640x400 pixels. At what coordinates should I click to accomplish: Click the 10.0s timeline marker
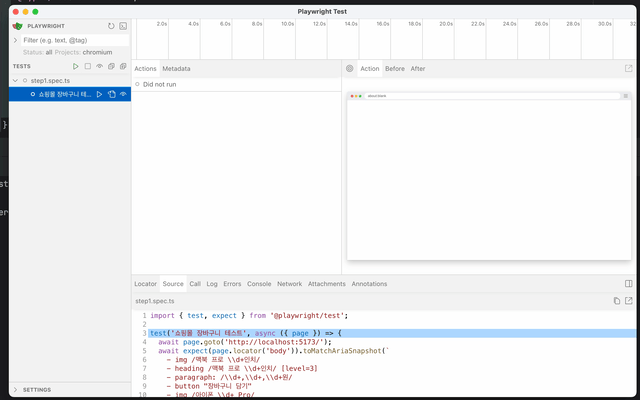coord(287,24)
